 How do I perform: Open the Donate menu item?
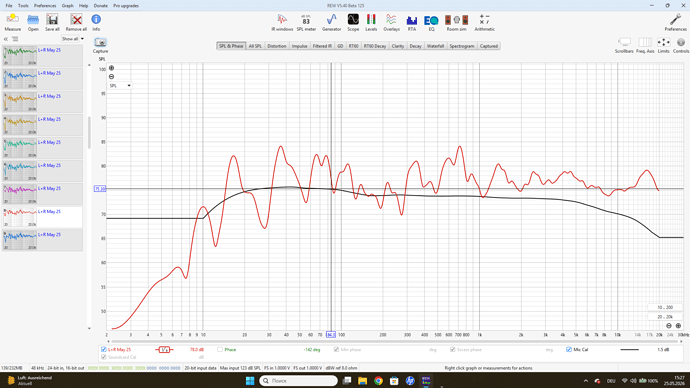pos(100,6)
